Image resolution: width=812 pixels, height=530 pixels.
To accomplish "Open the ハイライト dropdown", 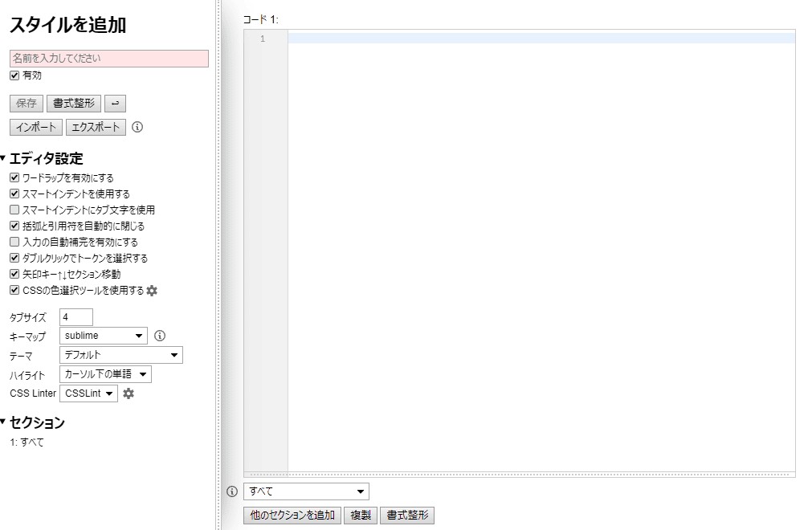I will click(x=105, y=374).
